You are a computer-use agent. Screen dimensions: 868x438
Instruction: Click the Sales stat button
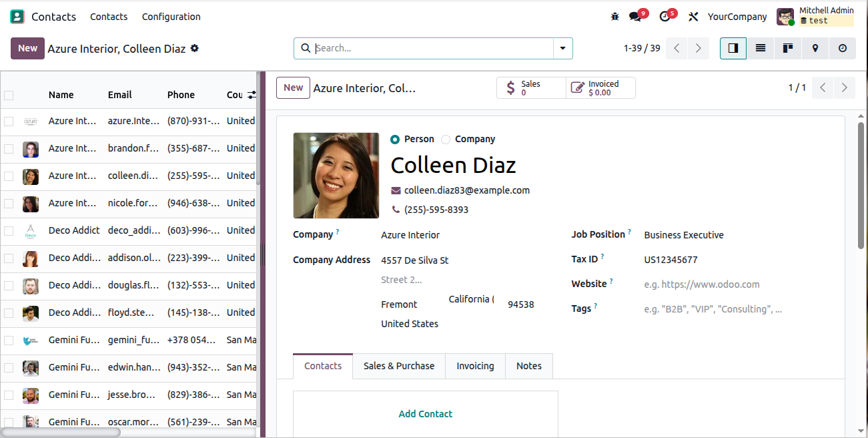(x=531, y=88)
